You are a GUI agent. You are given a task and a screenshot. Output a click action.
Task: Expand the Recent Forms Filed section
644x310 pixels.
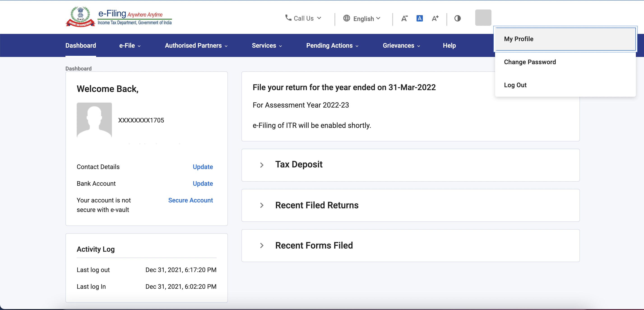[x=261, y=245]
